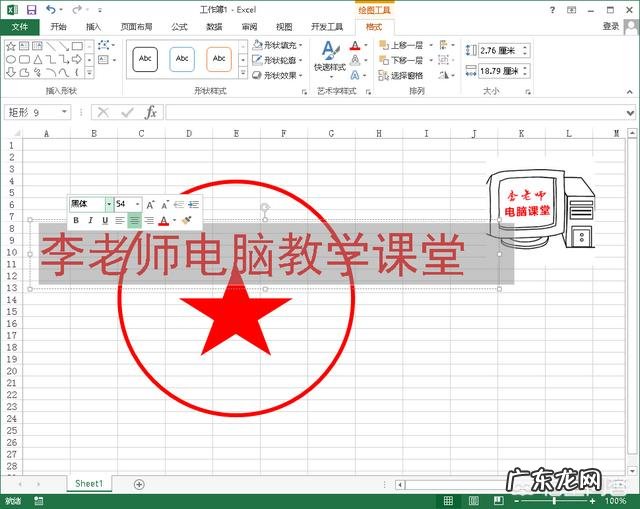This screenshot has width=640, height=509.
Task: Switch to 插入 Insert tab
Action: click(x=93, y=27)
